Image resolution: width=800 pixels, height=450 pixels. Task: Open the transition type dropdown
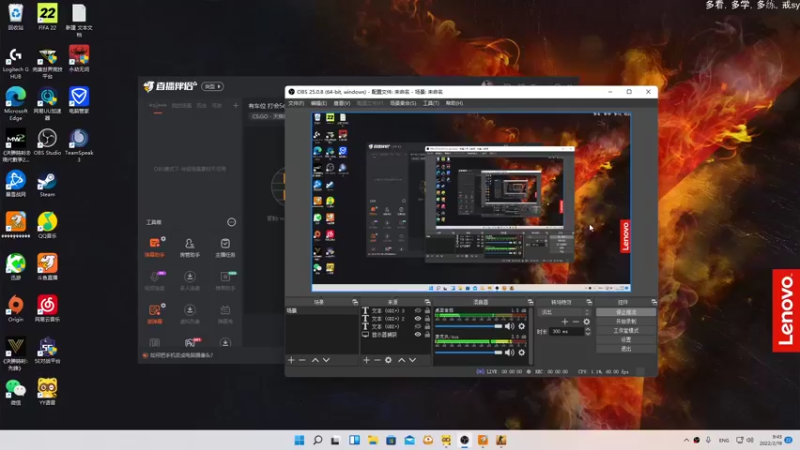click(x=565, y=312)
